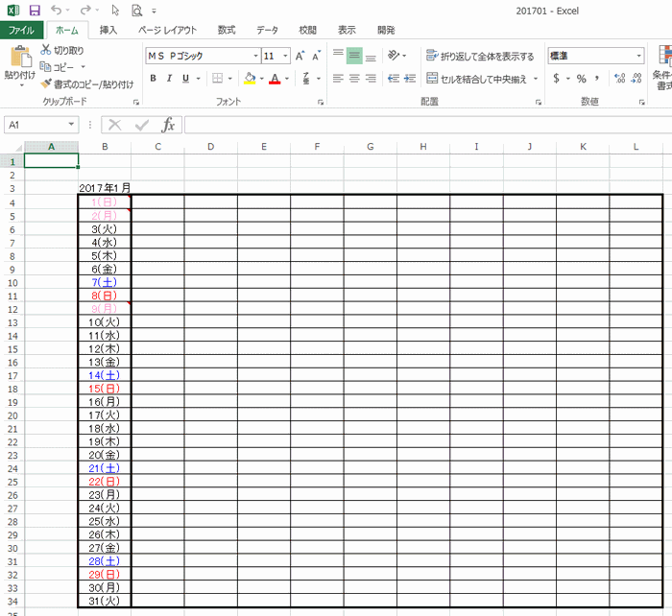Screen dimensions: 672x616
Task: Open the フォント group dialog launcher
Action: (x=320, y=102)
